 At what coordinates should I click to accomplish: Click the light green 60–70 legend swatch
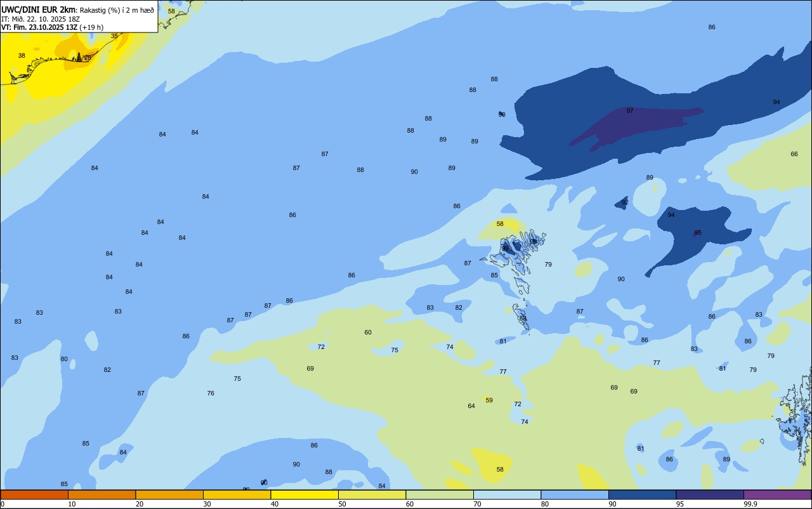(440, 495)
